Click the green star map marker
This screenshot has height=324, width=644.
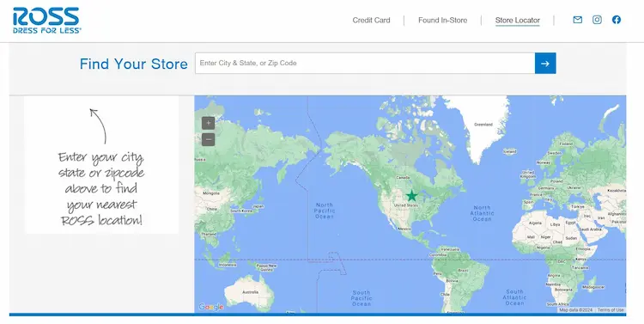(x=411, y=196)
